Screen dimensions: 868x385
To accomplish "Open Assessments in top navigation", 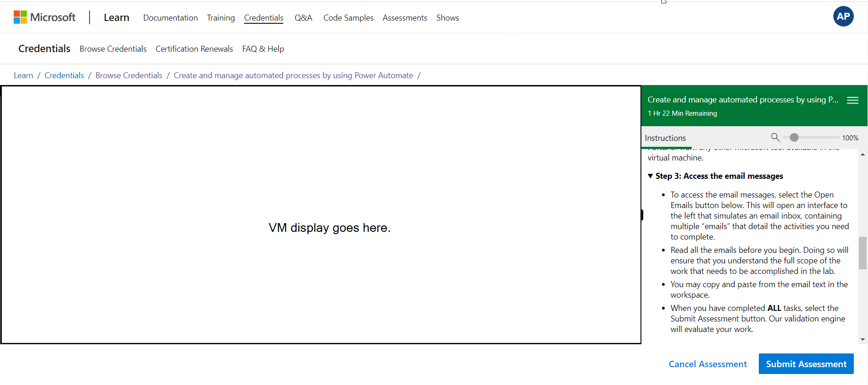I will [x=405, y=18].
